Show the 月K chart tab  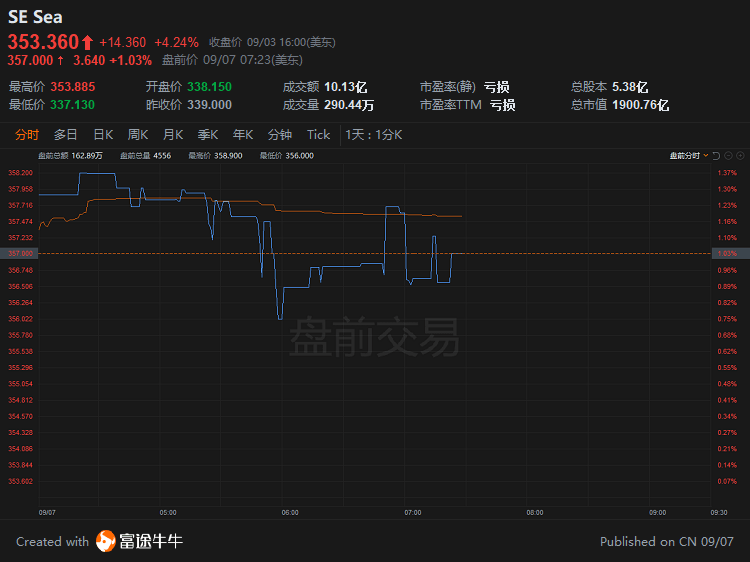[x=173, y=135]
